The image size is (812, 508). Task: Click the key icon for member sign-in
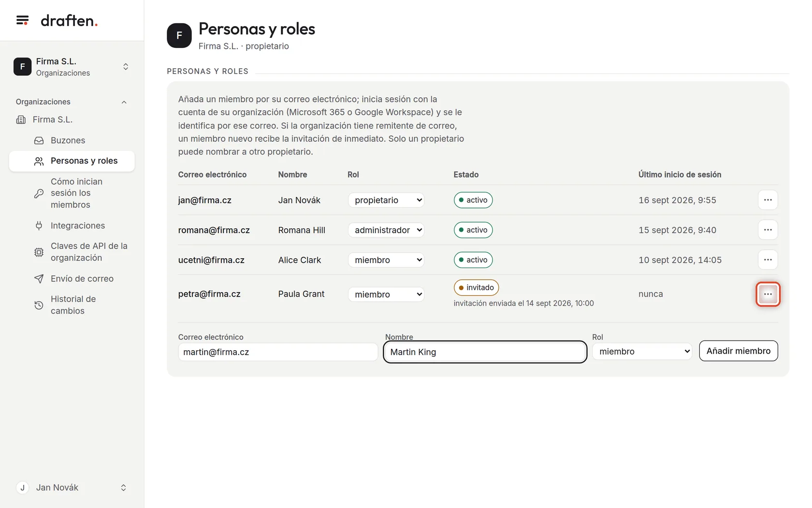[x=39, y=194]
